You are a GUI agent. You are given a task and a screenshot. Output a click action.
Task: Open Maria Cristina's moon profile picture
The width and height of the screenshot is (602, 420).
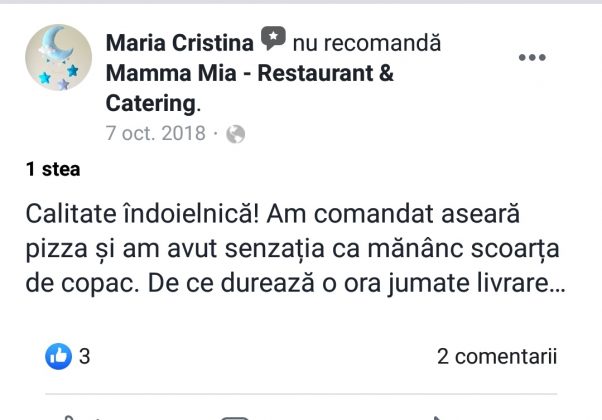pyautogui.click(x=58, y=58)
